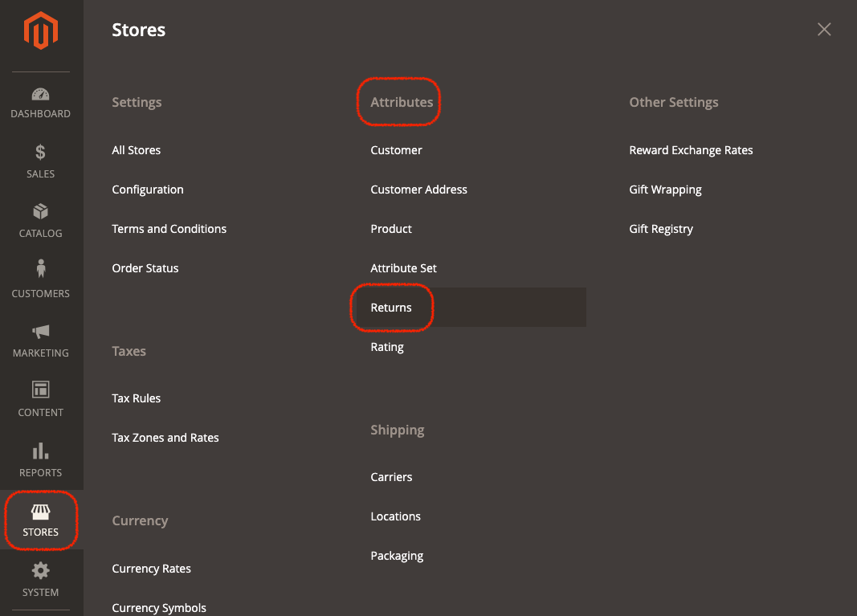The width and height of the screenshot is (857, 616).
Task: Go to Configuration settings
Action: tap(148, 190)
